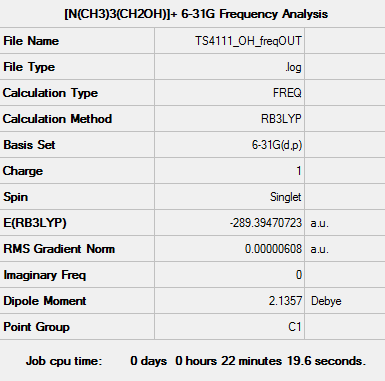Select the Basis Set 6-31G(d,p) value

click(x=277, y=145)
